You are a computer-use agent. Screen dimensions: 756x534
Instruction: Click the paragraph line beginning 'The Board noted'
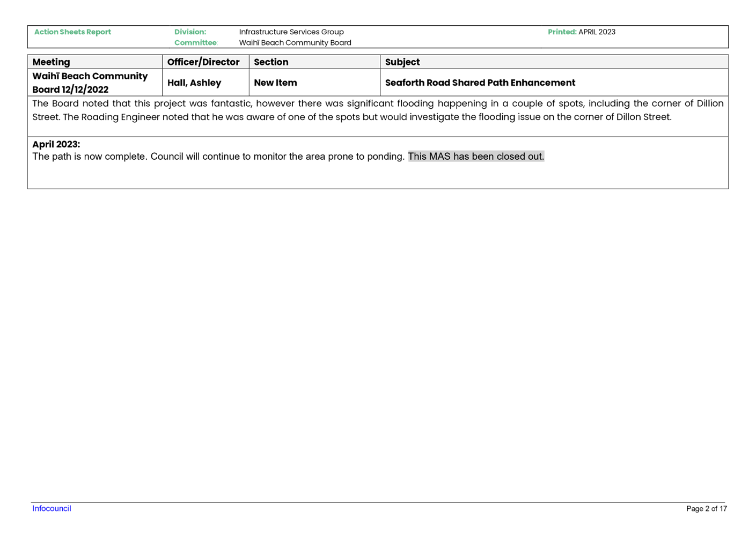click(378, 103)
